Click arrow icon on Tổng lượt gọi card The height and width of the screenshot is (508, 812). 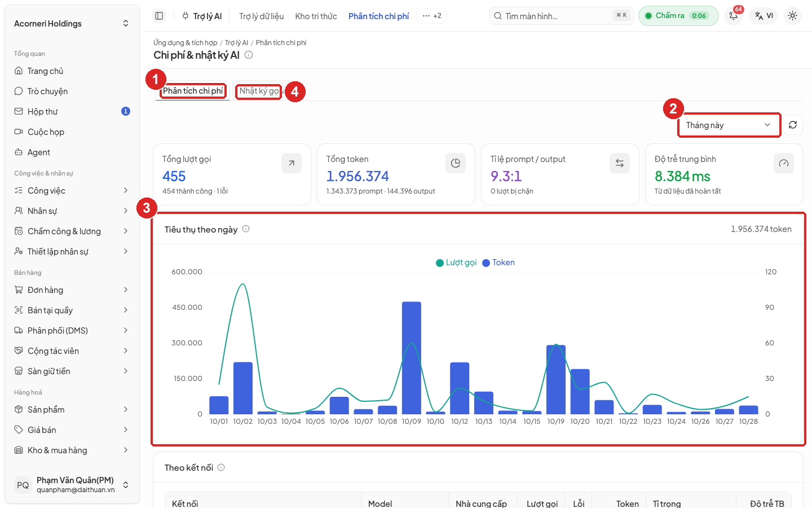pyautogui.click(x=292, y=163)
